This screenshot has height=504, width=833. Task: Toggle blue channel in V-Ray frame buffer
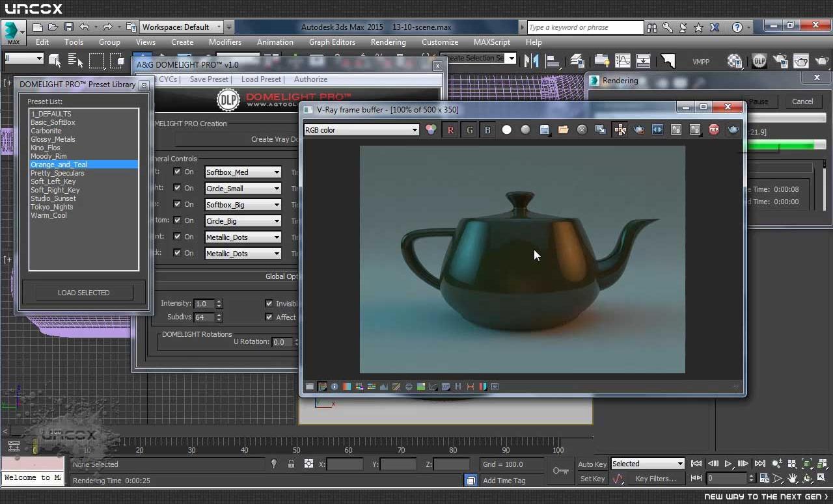coord(487,130)
